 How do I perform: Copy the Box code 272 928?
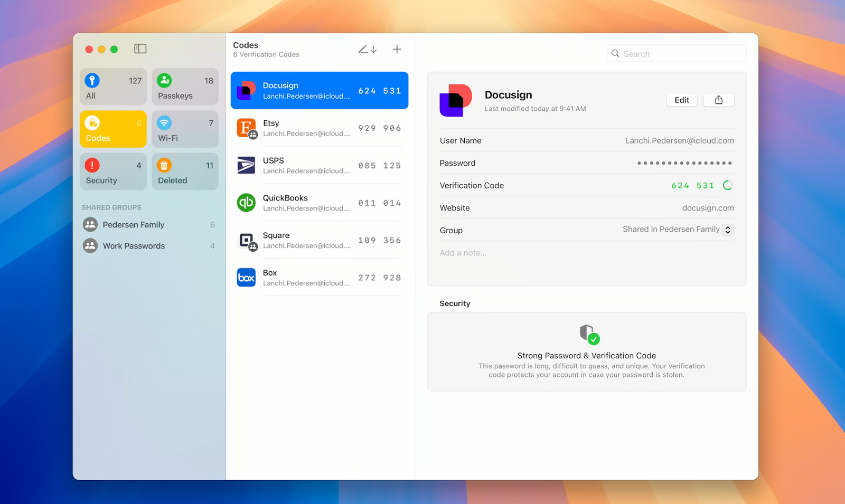[x=380, y=278]
